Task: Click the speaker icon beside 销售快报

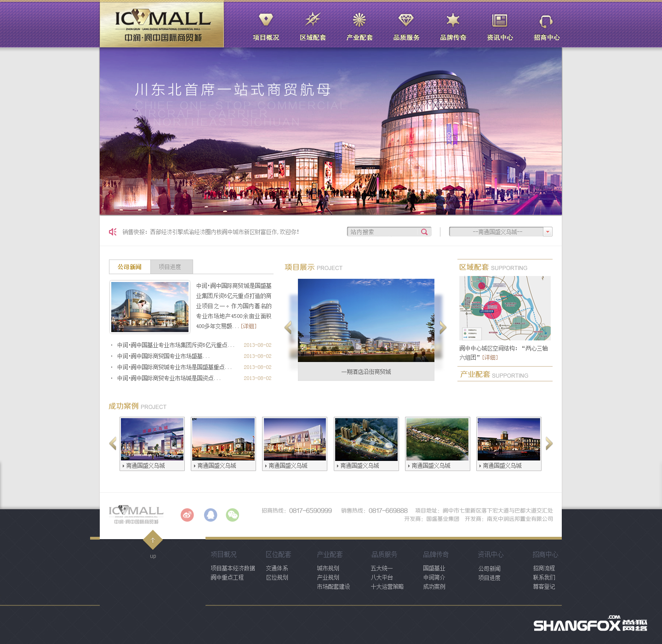Action: point(113,232)
